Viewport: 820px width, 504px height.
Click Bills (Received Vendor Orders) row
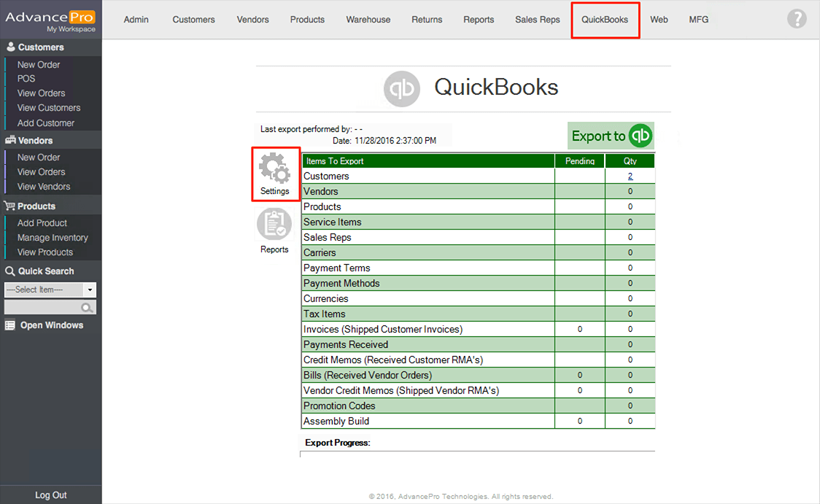pyautogui.click(x=478, y=375)
